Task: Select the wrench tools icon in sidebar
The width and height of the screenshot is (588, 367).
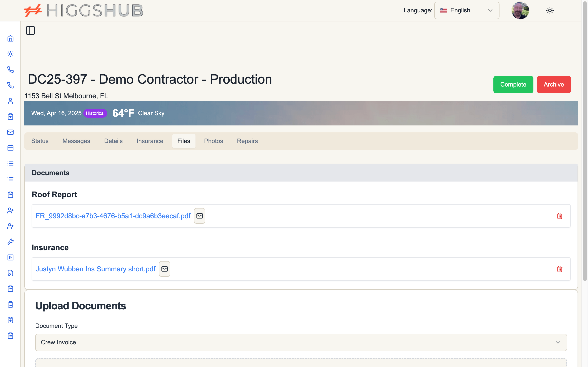Action: pos(10,242)
